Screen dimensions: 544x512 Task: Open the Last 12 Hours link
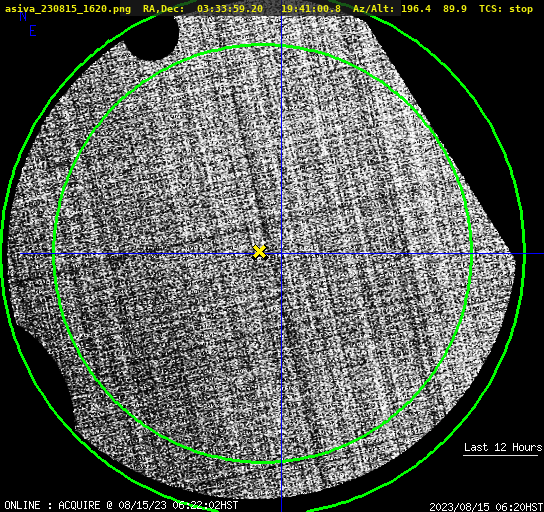(503, 447)
